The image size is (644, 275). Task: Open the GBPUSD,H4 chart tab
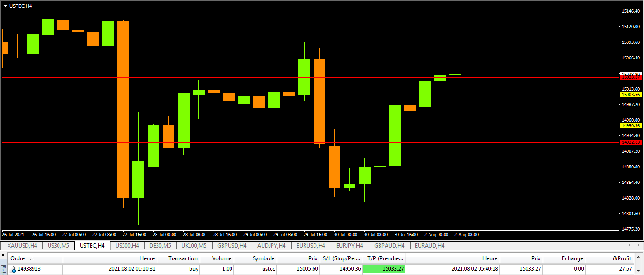point(231,246)
